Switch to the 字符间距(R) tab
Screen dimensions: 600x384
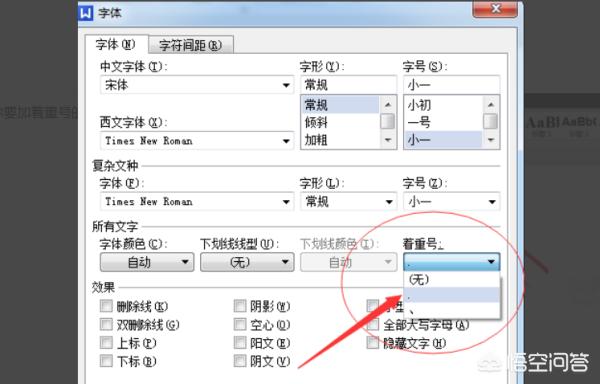pyautogui.click(x=190, y=46)
